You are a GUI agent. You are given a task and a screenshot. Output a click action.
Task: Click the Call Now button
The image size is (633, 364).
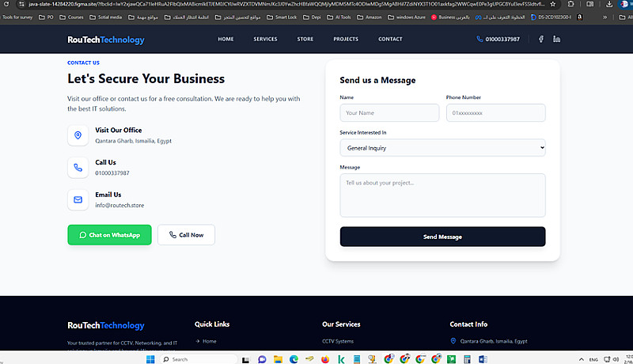click(x=186, y=235)
